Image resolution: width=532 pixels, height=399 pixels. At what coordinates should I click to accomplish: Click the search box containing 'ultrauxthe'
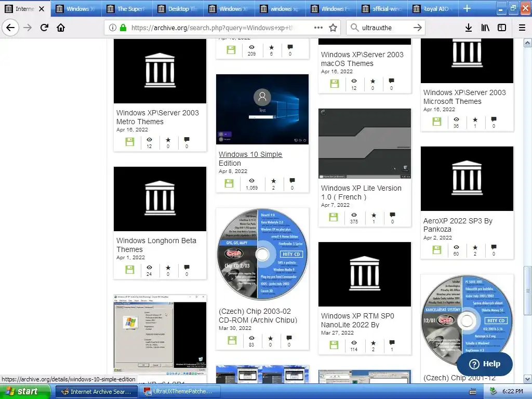pyautogui.click(x=386, y=28)
